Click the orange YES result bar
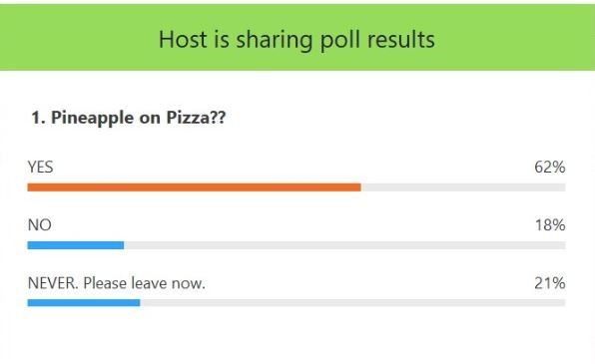 [x=195, y=187]
